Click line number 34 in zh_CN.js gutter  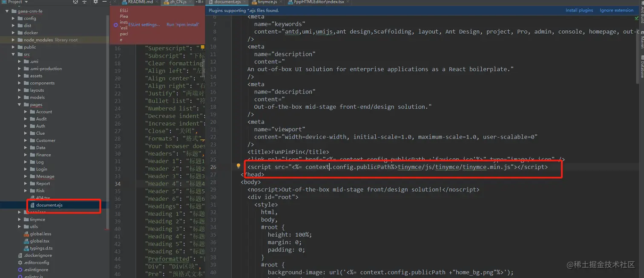tap(117, 184)
